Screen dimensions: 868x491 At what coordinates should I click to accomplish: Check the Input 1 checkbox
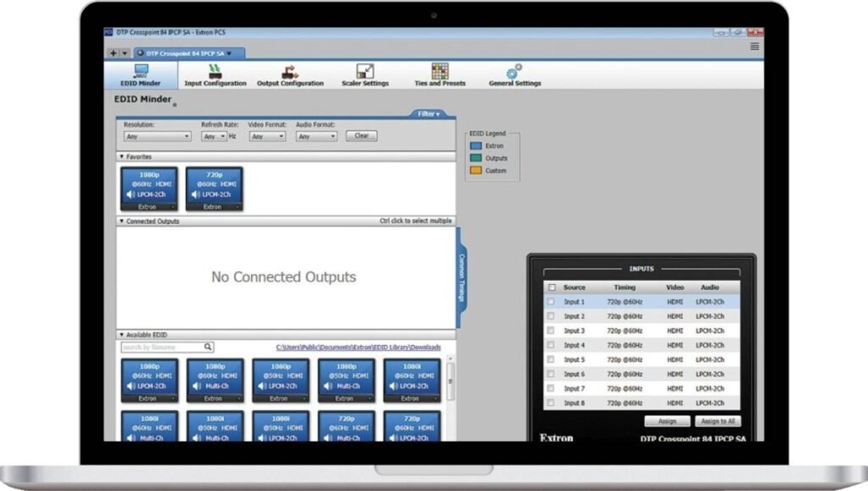coord(550,302)
